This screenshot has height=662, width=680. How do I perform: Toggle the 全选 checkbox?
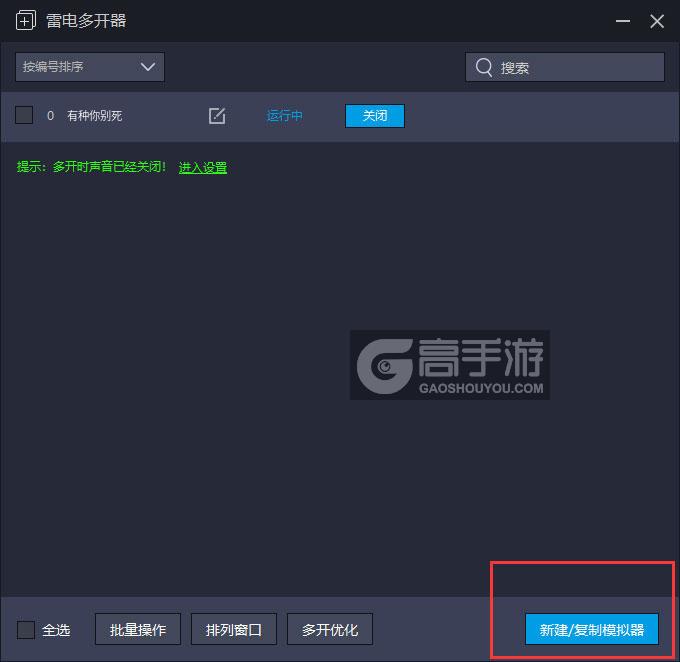tap(26, 629)
